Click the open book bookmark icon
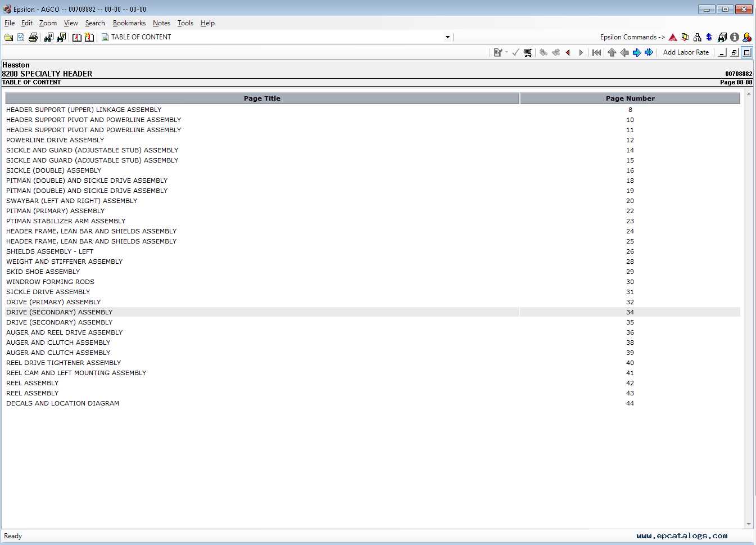 click(77, 37)
